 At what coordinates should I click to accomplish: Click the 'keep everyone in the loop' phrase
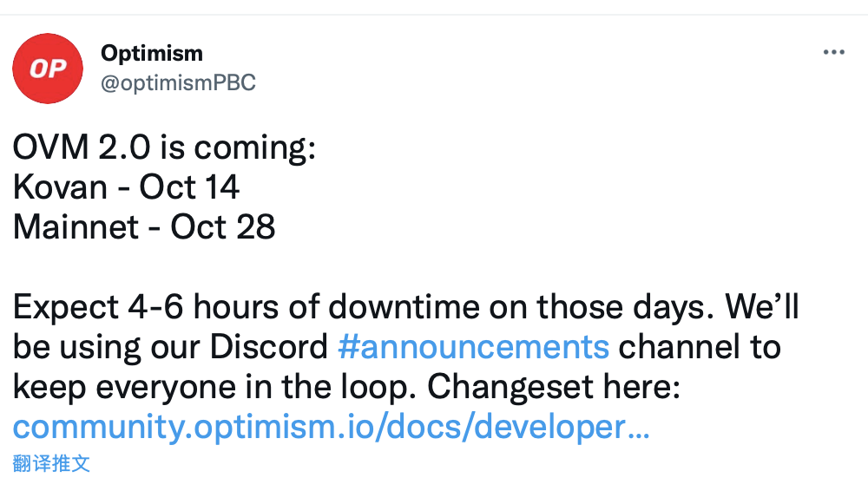point(214,387)
